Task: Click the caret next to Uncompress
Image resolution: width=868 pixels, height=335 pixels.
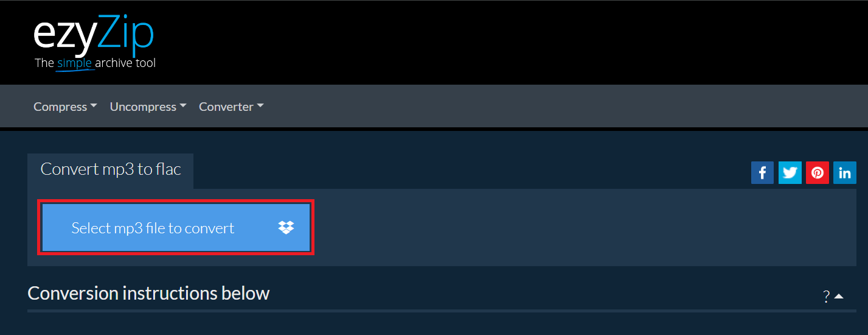Action: (182, 106)
